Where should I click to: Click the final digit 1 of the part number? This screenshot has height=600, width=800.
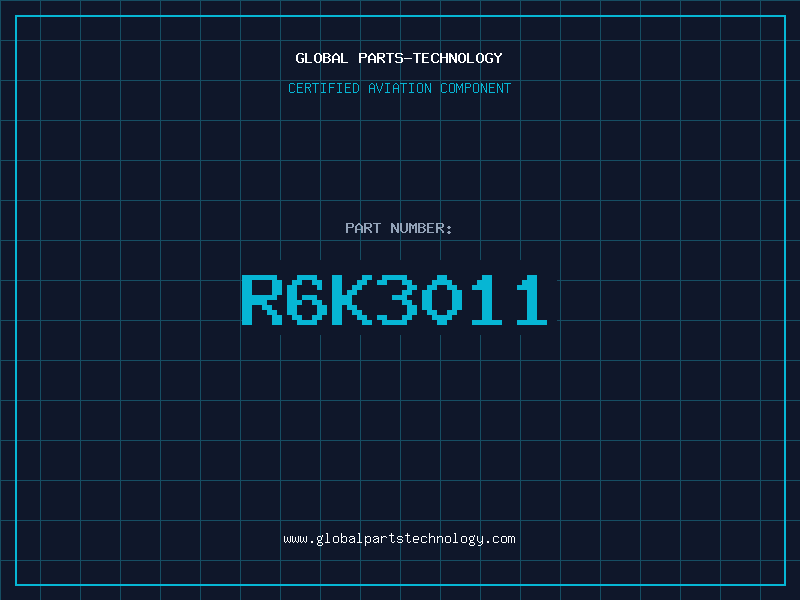point(528,300)
